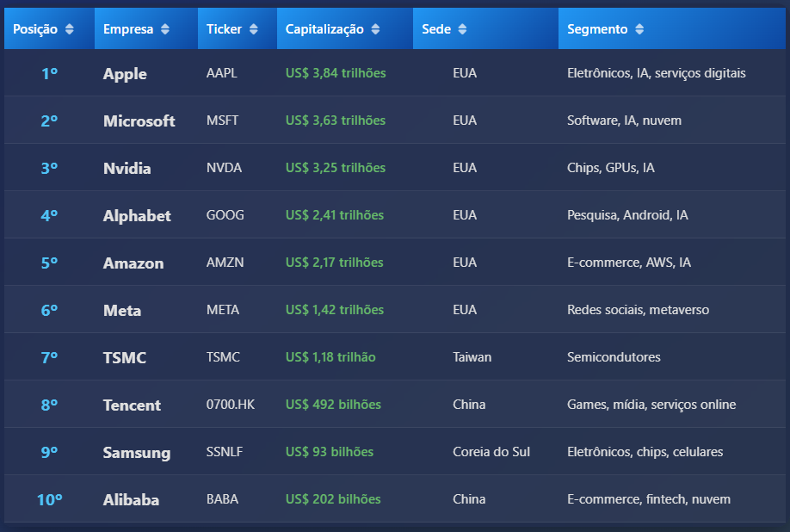
Task: Select the ticker "AAPL"
Action: pos(222,73)
